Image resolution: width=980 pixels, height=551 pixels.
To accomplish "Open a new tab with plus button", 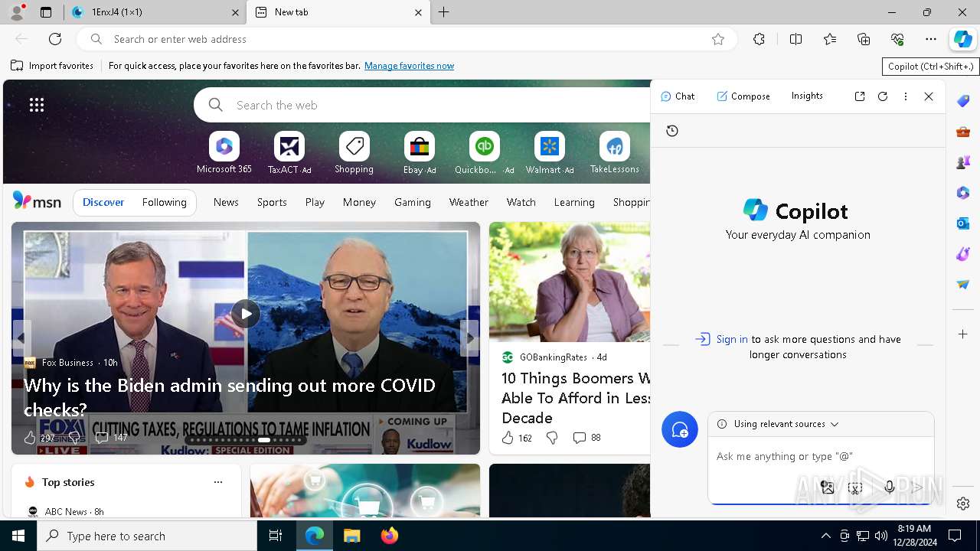I will tap(444, 12).
